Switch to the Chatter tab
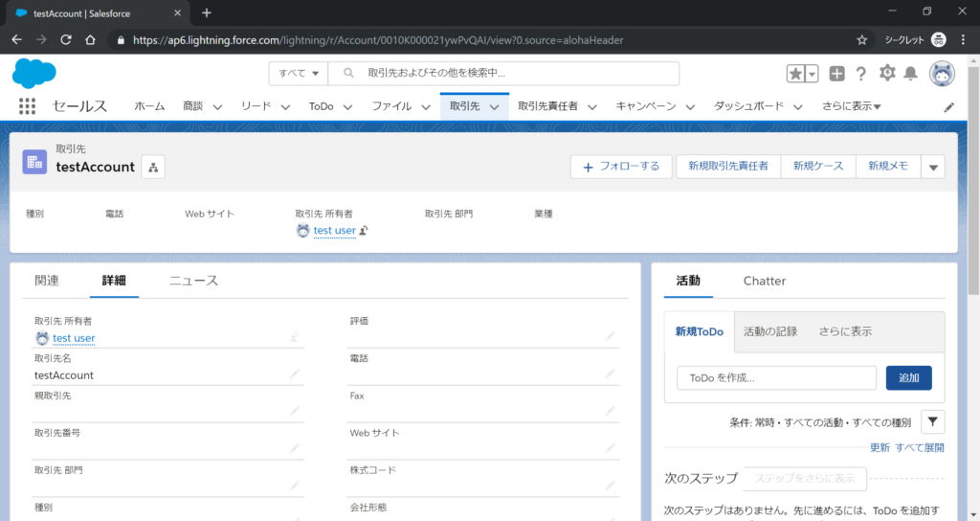This screenshot has height=521, width=980. coord(764,281)
